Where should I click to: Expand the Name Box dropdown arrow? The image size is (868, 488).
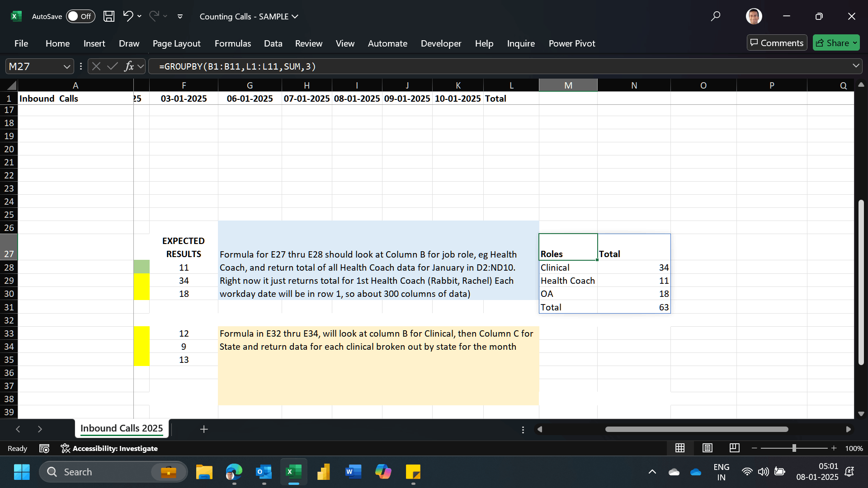pyautogui.click(x=67, y=66)
